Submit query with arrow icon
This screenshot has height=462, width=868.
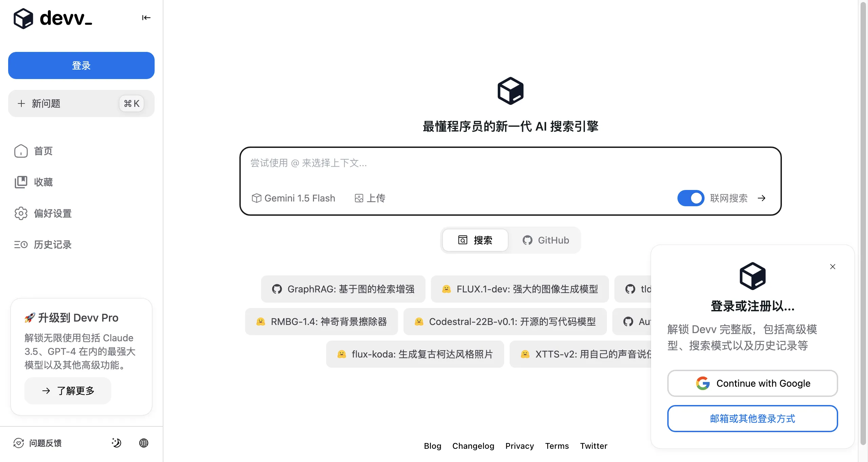click(x=762, y=198)
